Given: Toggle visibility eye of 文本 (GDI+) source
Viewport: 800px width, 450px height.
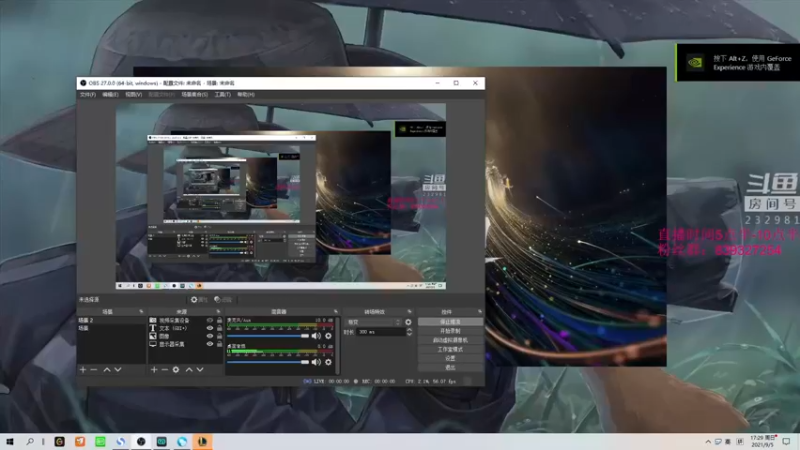Looking at the screenshot, I should click(x=210, y=328).
